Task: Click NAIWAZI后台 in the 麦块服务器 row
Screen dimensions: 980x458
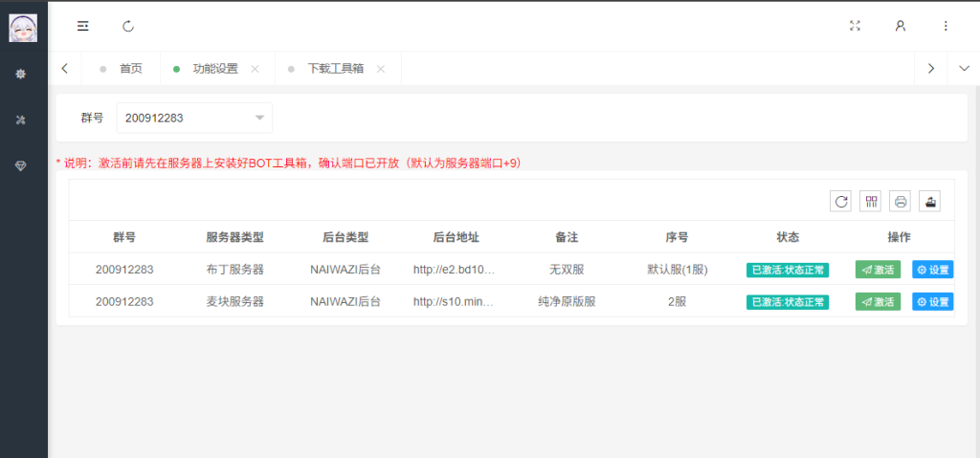Action: [x=345, y=301]
